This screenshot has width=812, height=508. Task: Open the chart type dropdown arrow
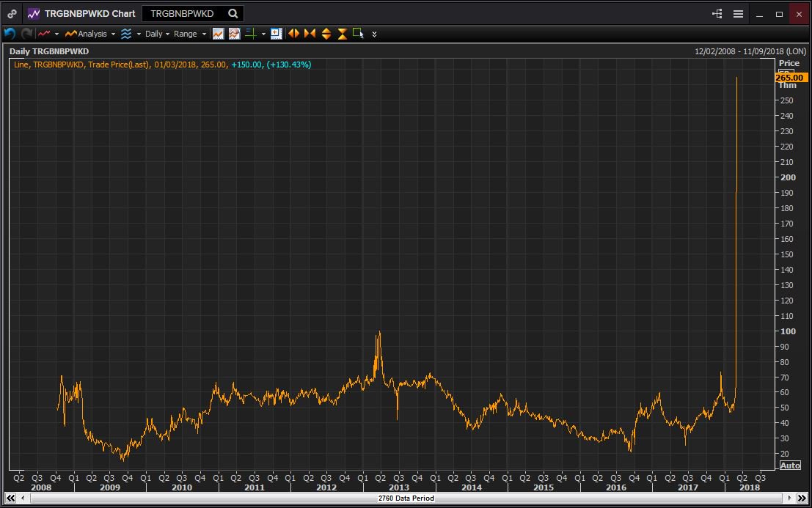[56, 34]
